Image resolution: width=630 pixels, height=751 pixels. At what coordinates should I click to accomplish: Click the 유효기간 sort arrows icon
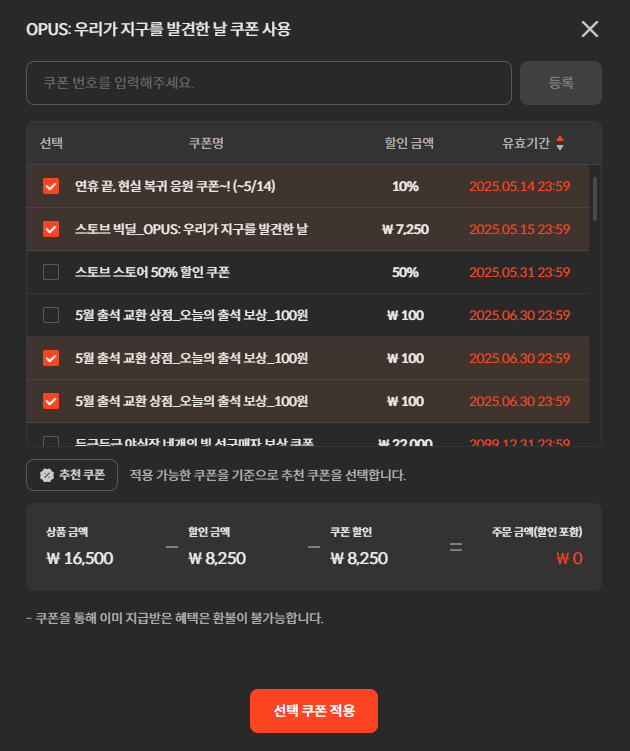560,143
